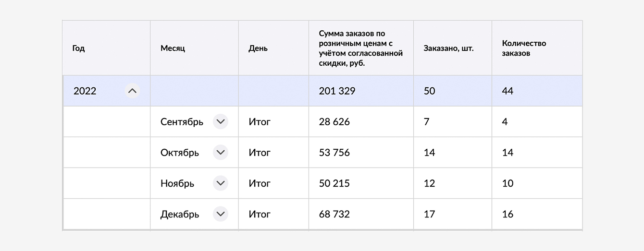This screenshot has height=251, width=644.
Task: Click the Год column header
Action: click(x=79, y=48)
